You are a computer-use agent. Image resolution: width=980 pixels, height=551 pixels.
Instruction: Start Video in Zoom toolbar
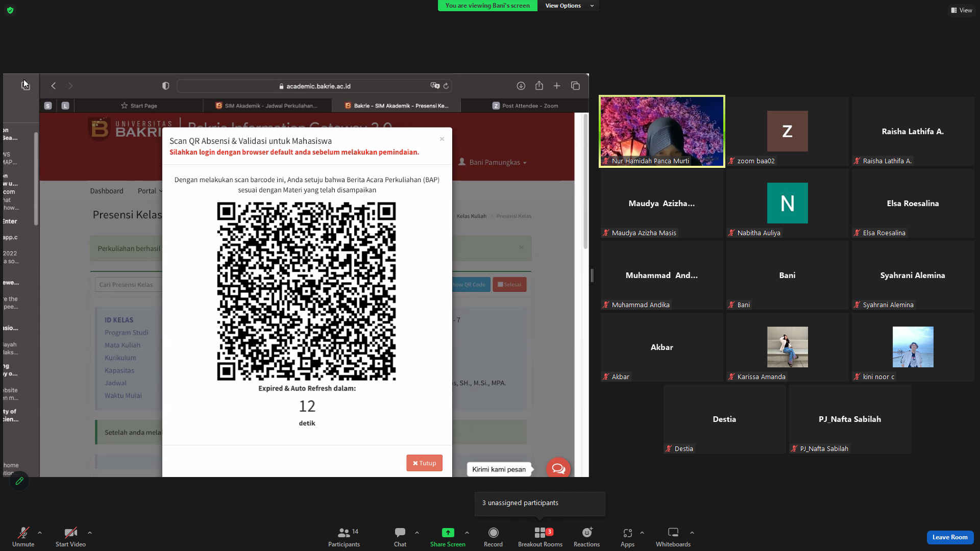70,537
